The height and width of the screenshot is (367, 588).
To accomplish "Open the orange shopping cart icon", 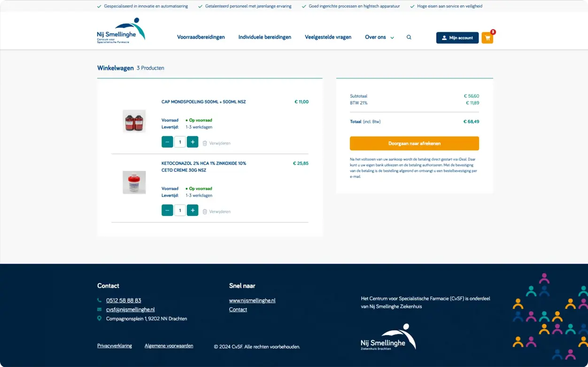I will click(487, 38).
